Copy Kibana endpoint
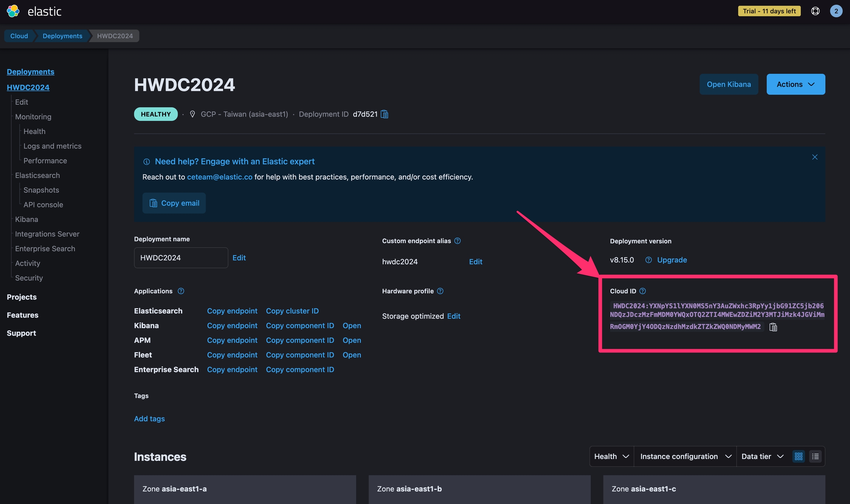The width and height of the screenshot is (850, 504). click(232, 326)
